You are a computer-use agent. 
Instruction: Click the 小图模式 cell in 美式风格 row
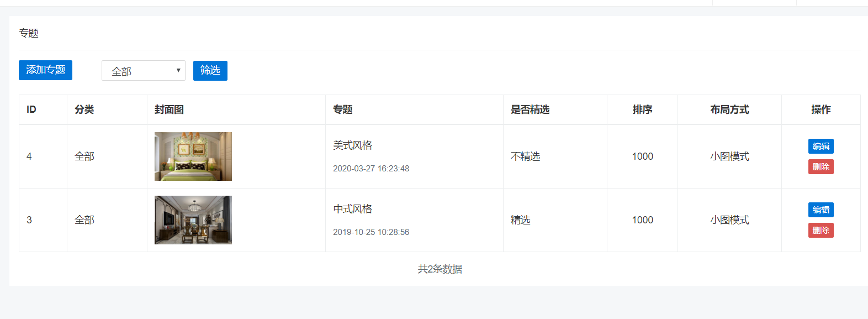(730, 156)
